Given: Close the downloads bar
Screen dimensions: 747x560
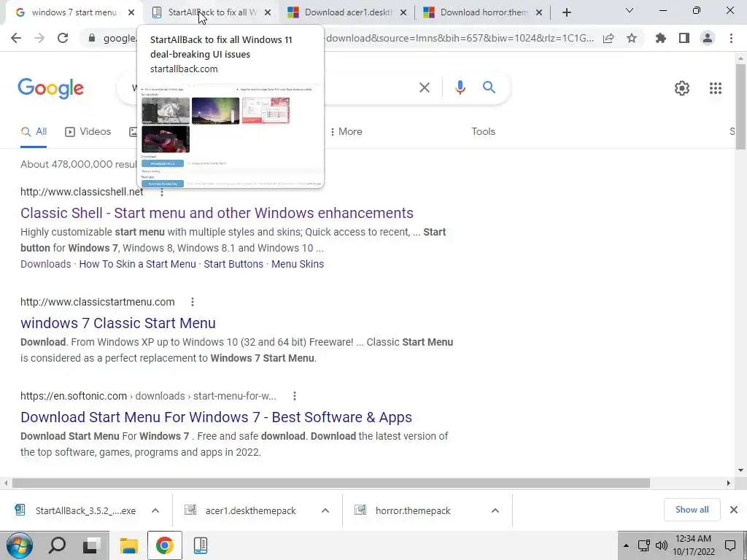Looking at the screenshot, I should pyautogui.click(x=734, y=510).
